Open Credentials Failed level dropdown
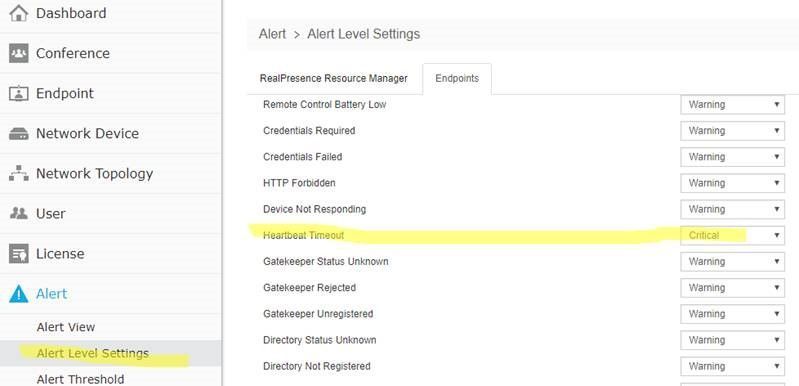 tap(732, 157)
